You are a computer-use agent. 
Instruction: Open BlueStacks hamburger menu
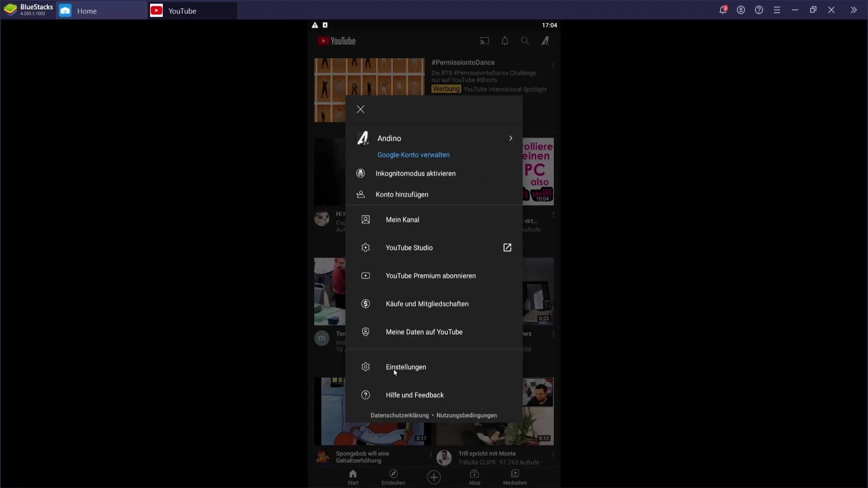pos(777,10)
